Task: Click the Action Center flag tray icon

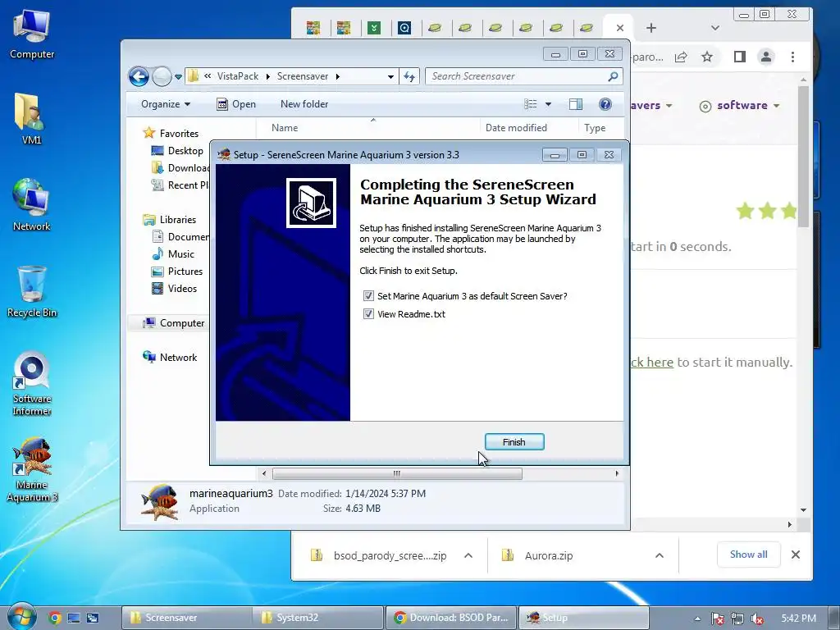Action: tap(717, 619)
